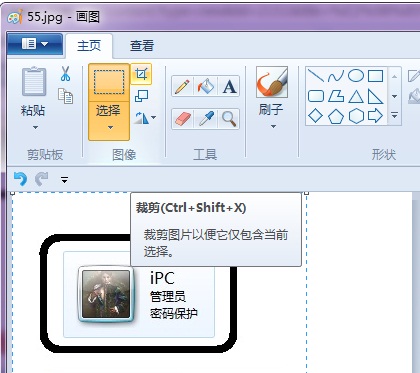Click the rectangular selection tool

pos(109,82)
